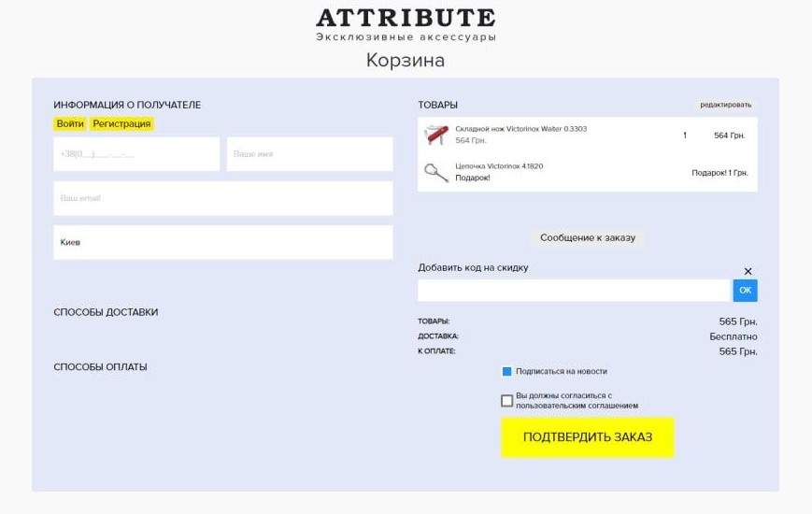Open the Регистрация registration link

click(x=121, y=123)
